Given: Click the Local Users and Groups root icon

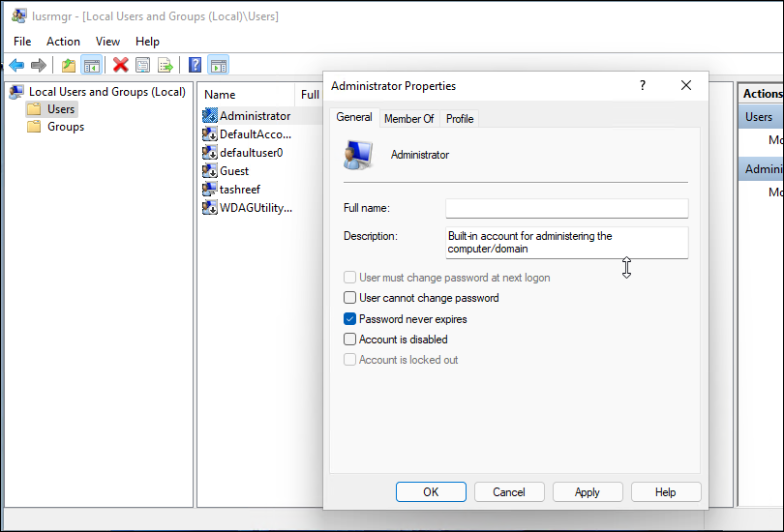Looking at the screenshot, I should click(x=16, y=92).
